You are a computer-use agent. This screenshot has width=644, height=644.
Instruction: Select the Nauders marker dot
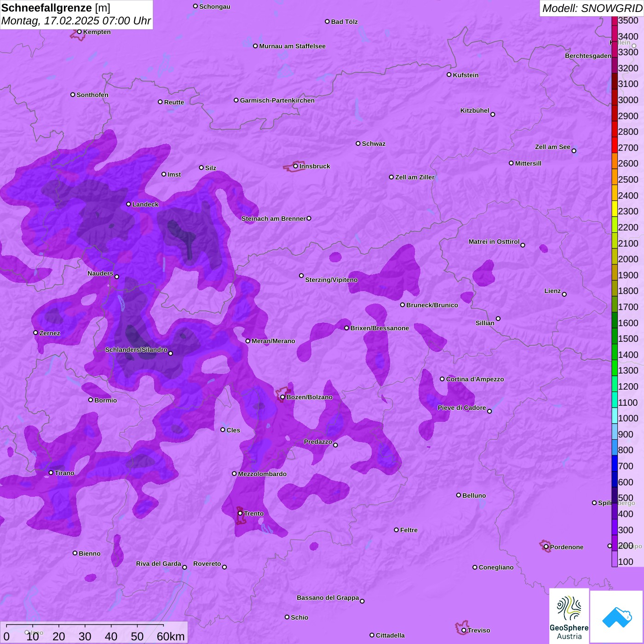coord(117,277)
